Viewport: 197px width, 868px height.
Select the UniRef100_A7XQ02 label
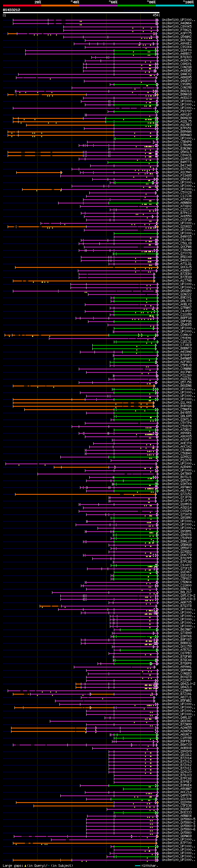176,206
